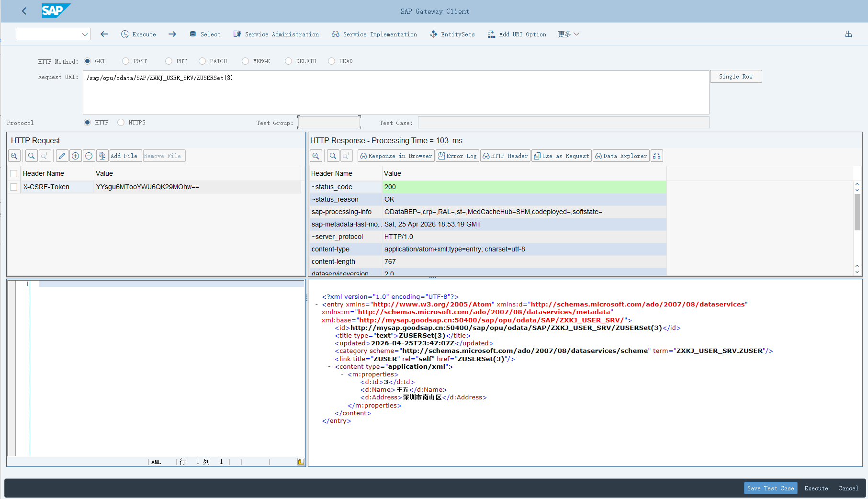Click the Test Group input field
Viewport: 868px width, 499px height.
[x=329, y=123]
